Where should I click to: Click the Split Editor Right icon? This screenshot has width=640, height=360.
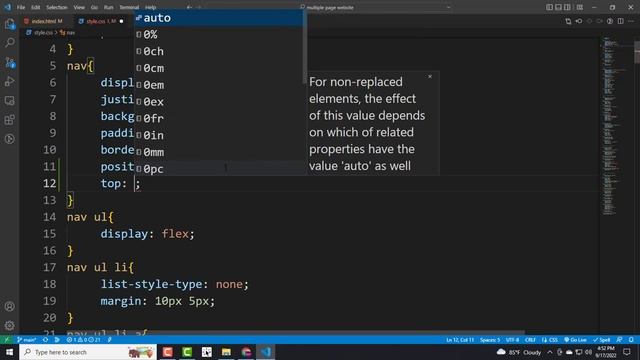coord(620,21)
